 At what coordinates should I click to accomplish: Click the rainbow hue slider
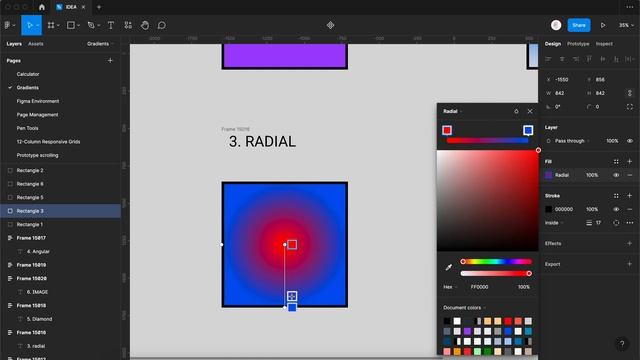pos(496,262)
